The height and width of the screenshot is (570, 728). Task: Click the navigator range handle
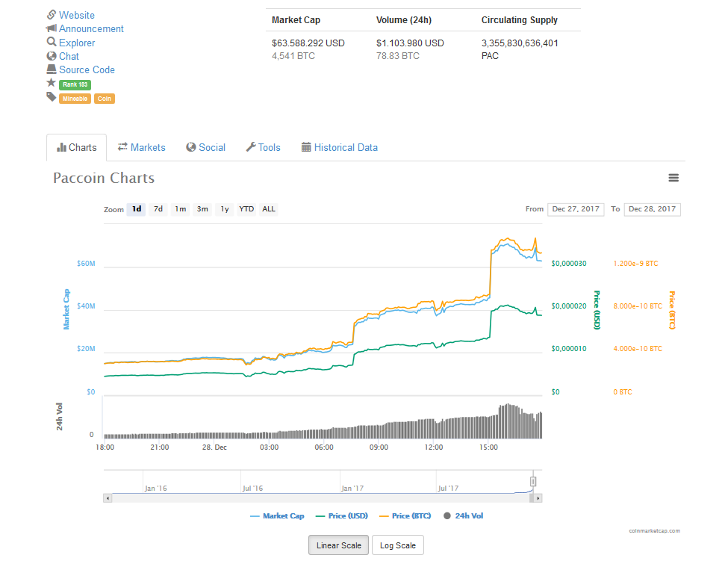click(x=533, y=481)
